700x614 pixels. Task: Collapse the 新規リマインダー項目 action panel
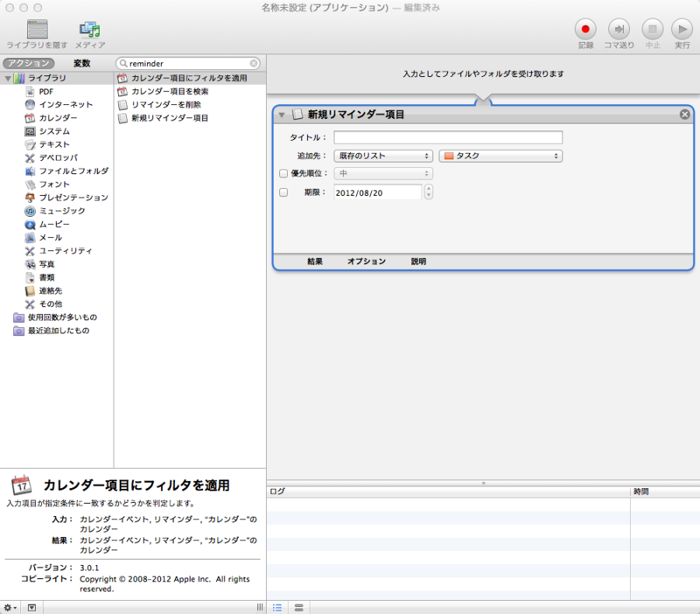pyautogui.click(x=283, y=114)
